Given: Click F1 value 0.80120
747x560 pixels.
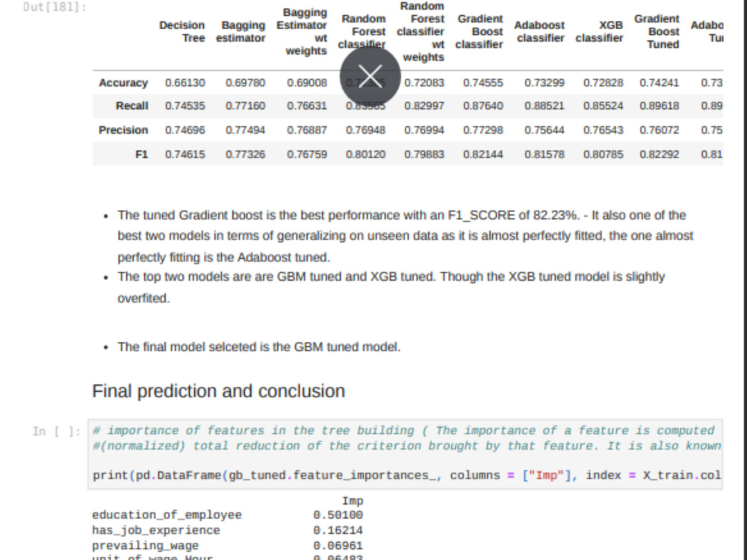Looking at the screenshot, I should 365,155.
